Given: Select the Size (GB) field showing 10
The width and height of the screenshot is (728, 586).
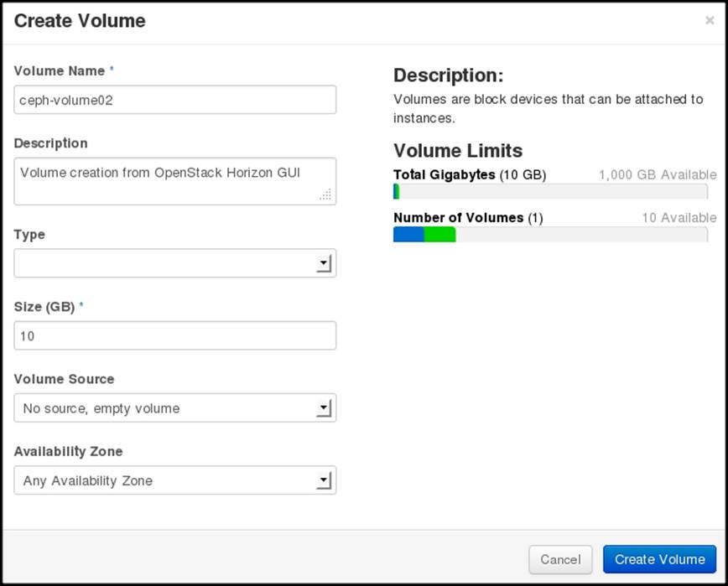Looking at the screenshot, I should [x=174, y=335].
